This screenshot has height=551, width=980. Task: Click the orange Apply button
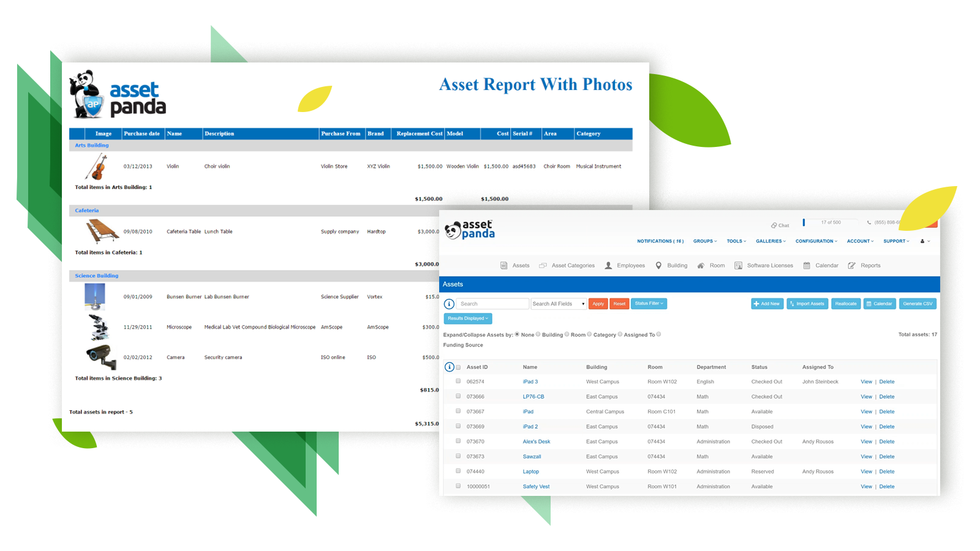click(598, 304)
